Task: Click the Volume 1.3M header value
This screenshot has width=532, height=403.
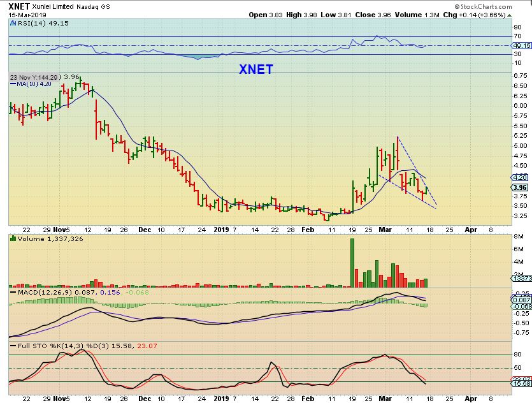Action: pyautogui.click(x=417, y=15)
